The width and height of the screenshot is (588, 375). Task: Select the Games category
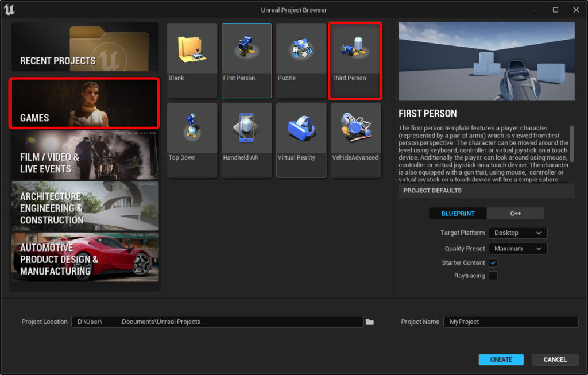point(85,103)
